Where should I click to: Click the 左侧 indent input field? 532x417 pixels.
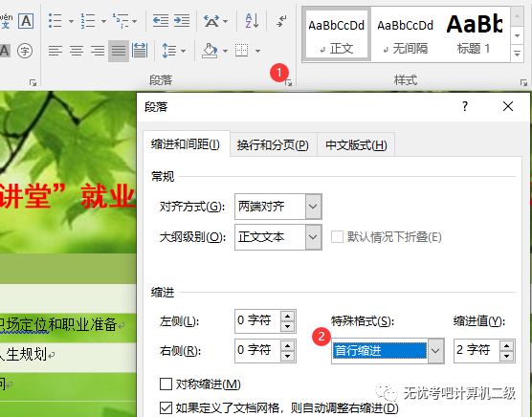point(257,320)
